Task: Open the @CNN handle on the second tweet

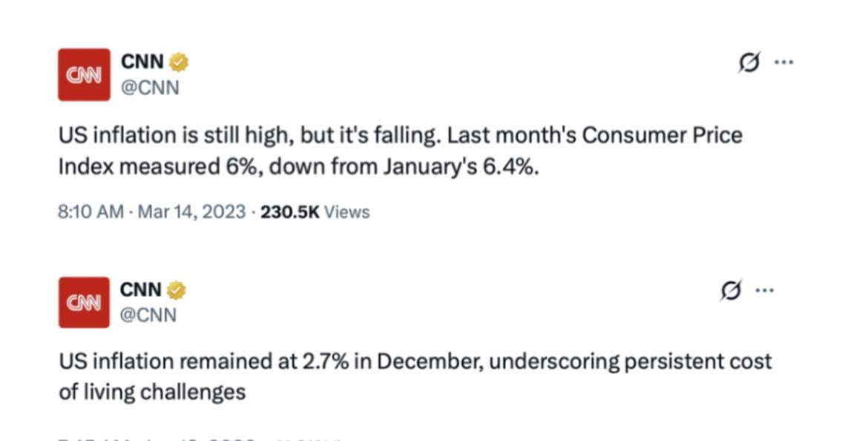Action: 148,315
